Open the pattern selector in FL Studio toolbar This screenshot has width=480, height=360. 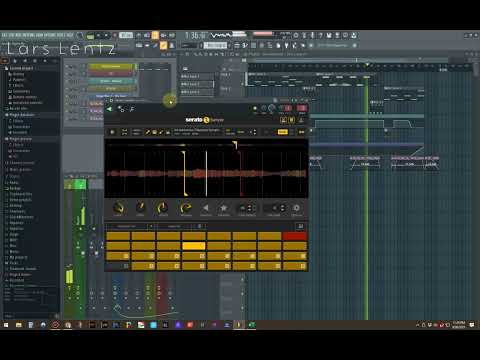215,45
